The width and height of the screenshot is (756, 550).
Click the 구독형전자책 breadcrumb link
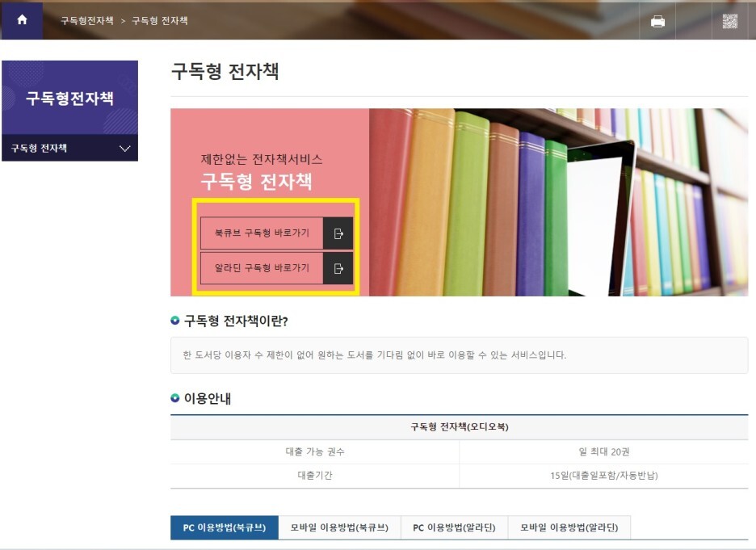[x=86, y=20]
